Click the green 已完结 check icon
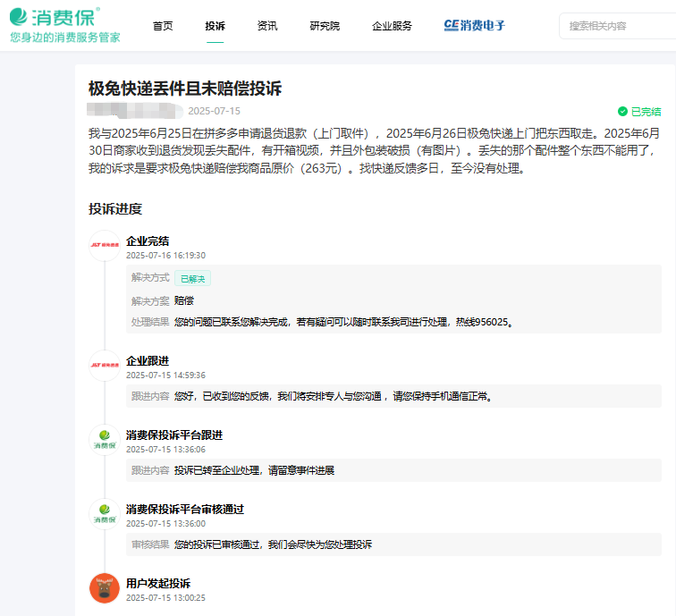The height and width of the screenshot is (616, 676). point(622,112)
